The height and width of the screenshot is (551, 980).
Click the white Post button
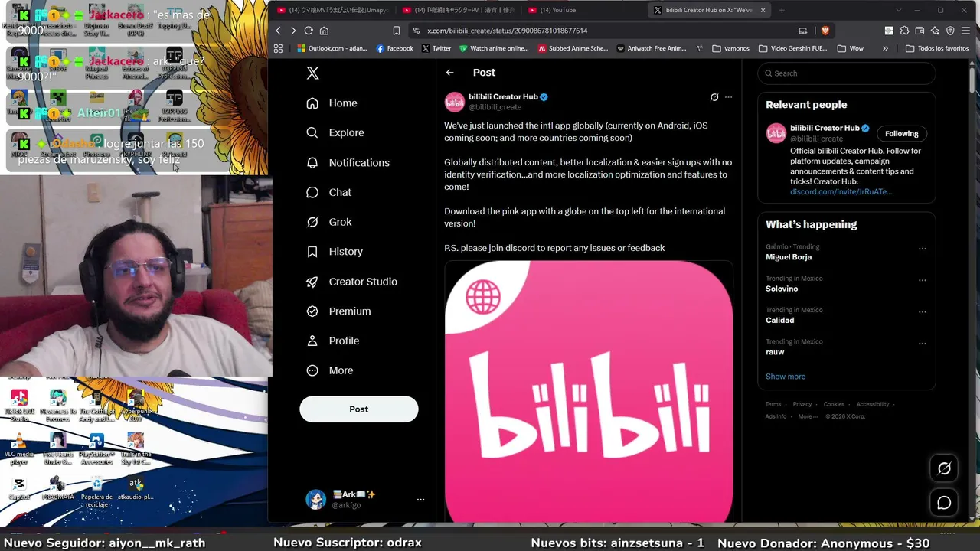coord(359,409)
